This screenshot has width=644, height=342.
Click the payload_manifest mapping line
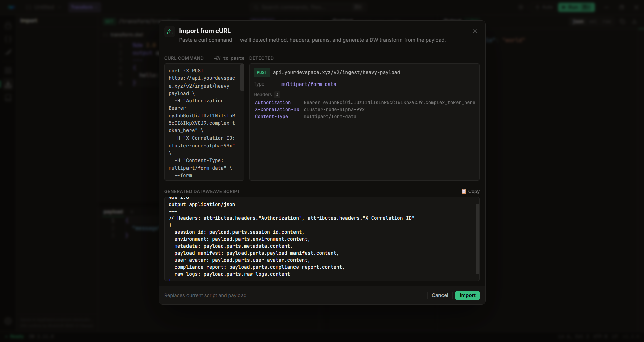point(257,253)
